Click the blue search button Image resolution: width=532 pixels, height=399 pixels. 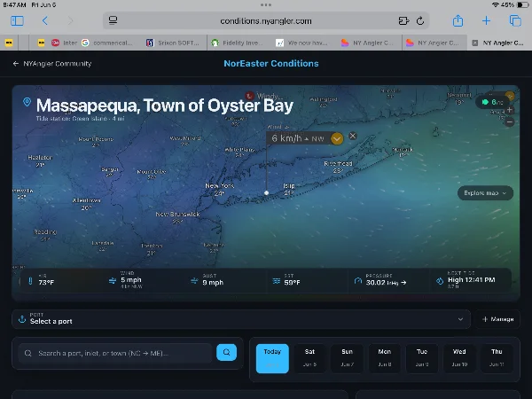[x=226, y=352]
